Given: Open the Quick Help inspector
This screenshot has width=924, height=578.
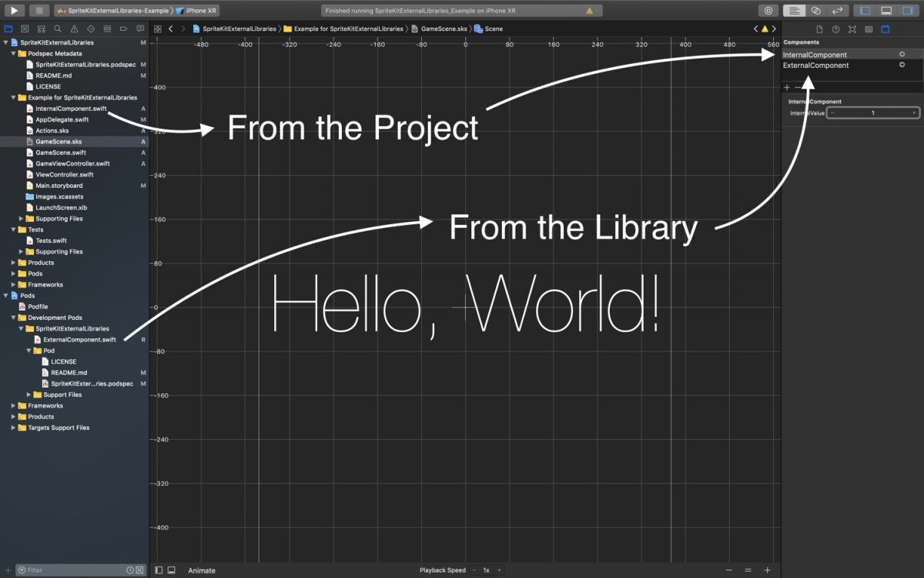Looking at the screenshot, I should click(x=835, y=29).
